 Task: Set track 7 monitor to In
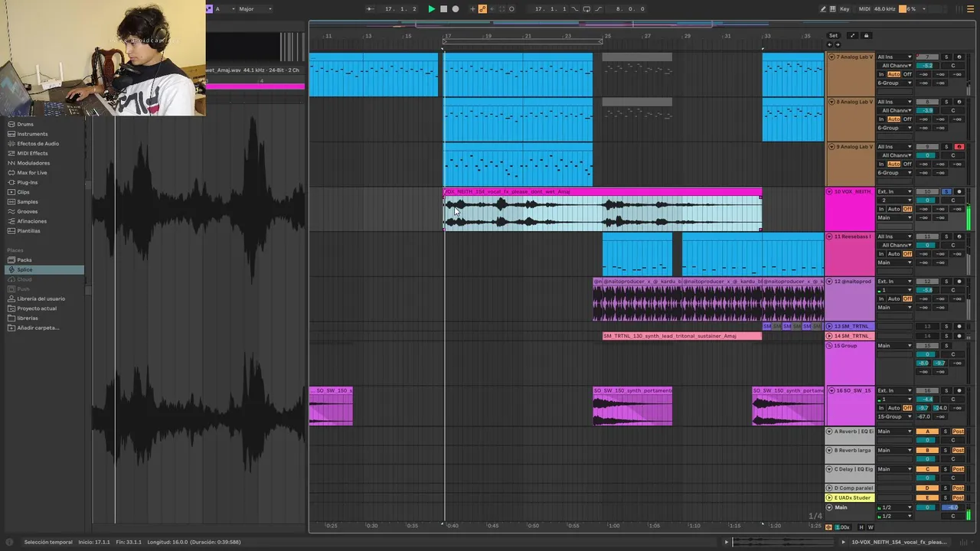click(881, 74)
